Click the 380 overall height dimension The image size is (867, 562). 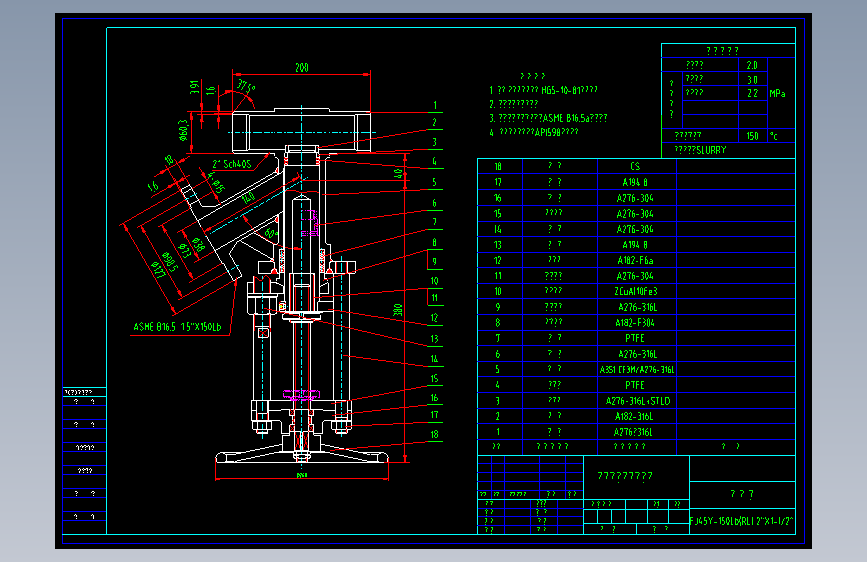coord(398,310)
